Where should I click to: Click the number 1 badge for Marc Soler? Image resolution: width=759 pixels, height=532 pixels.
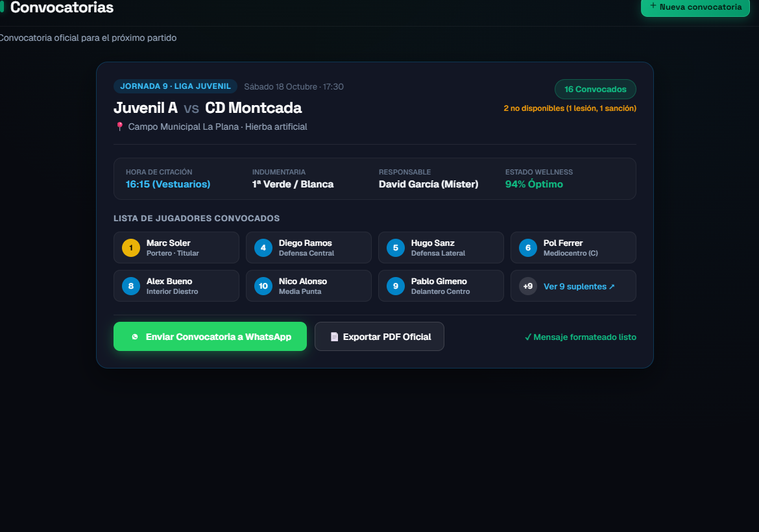point(130,248)
